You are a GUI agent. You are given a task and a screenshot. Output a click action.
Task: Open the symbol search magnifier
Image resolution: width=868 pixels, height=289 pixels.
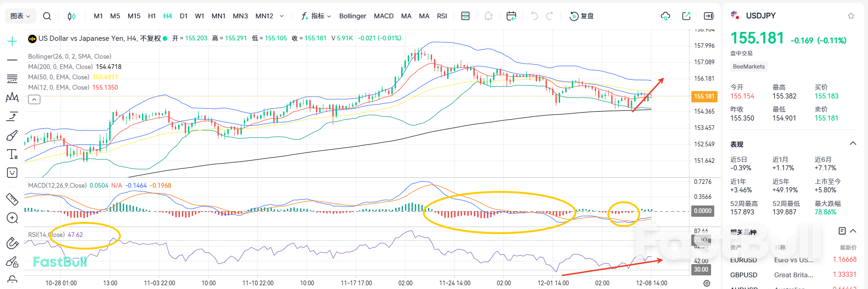pyautogui.click(x=47, y=16)
